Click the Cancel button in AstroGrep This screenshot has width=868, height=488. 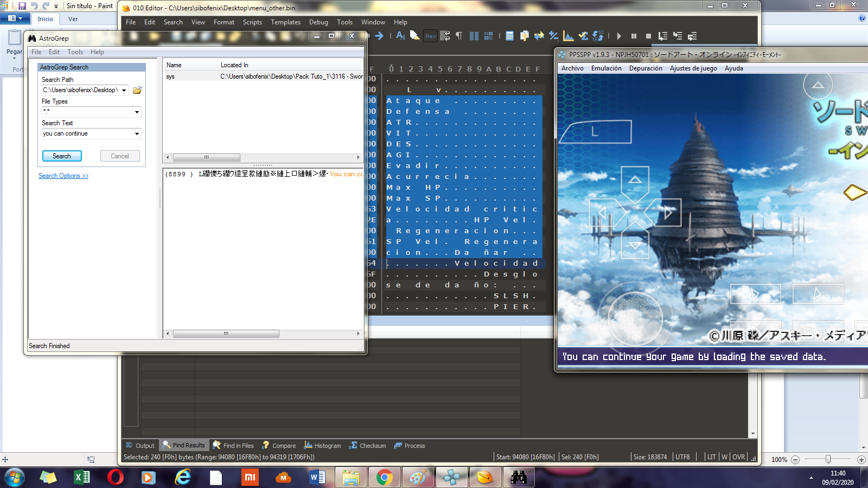pyautogui.click(x=120, y=156)
